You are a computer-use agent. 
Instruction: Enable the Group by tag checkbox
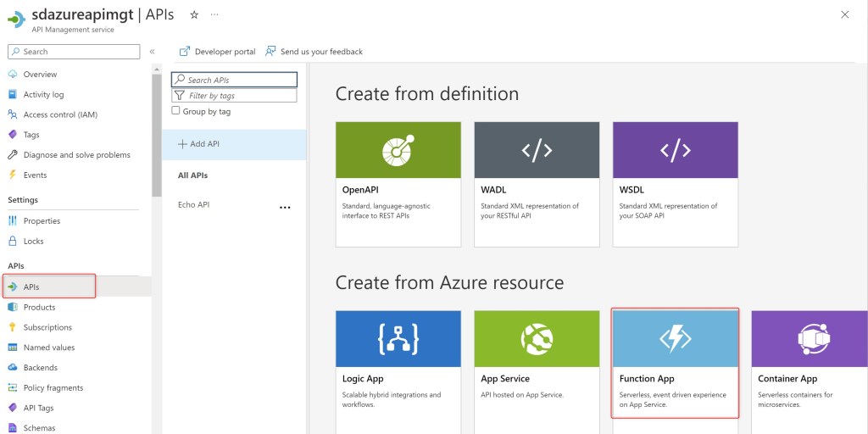pyautogui.click(x=176, y=111)
